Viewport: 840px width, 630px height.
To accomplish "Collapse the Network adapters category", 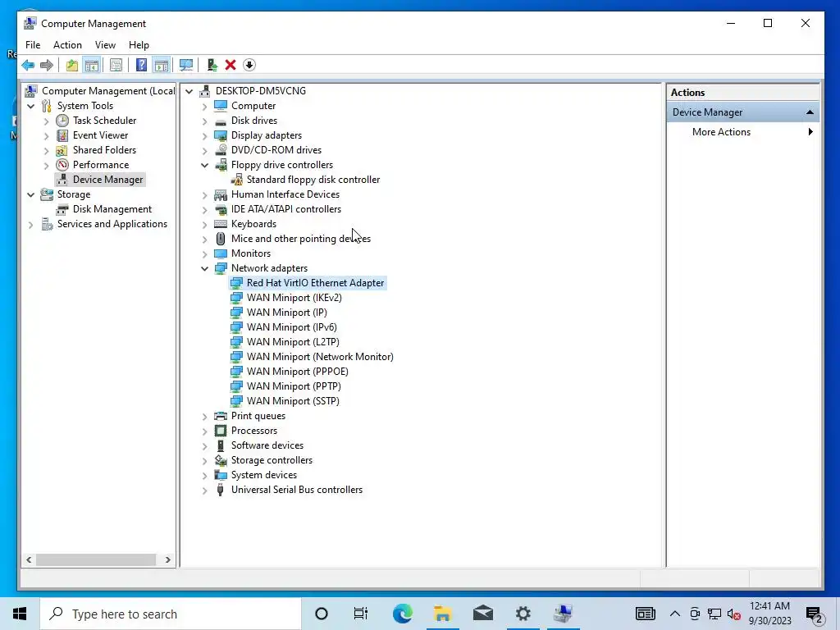I will pyautogui.click(x=204, y=268).
